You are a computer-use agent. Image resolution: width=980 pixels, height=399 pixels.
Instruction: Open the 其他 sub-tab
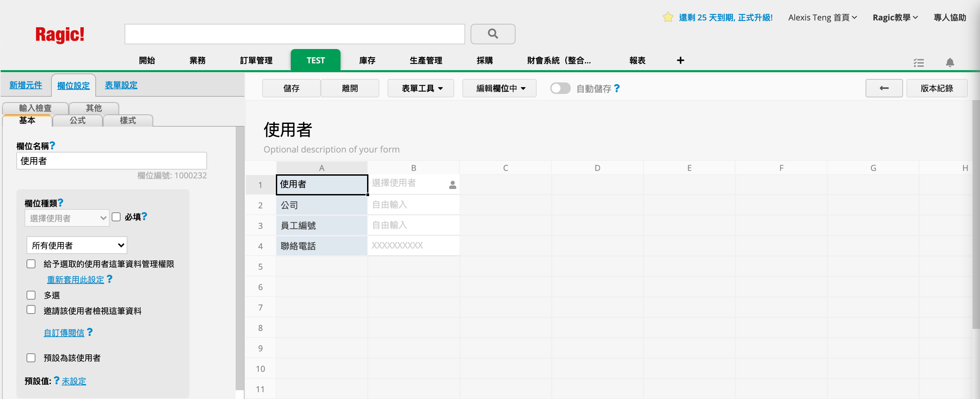click(x=94, y=108)
